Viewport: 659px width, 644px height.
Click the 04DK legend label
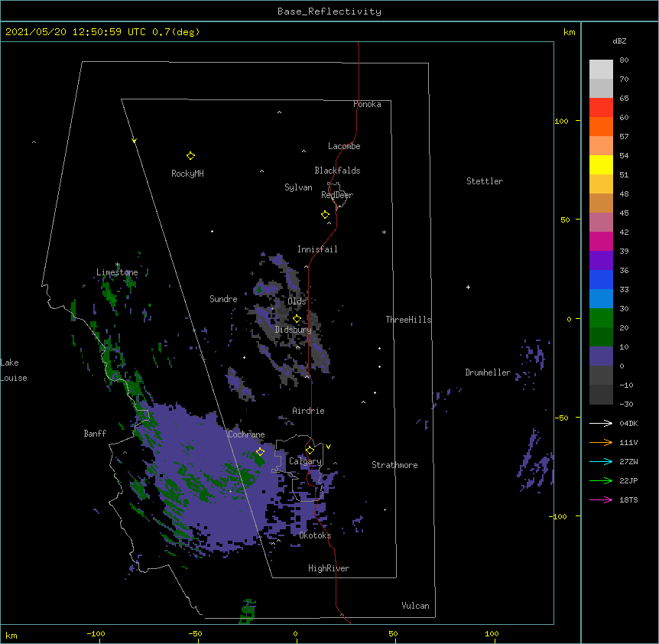click(x=628, y=423)
